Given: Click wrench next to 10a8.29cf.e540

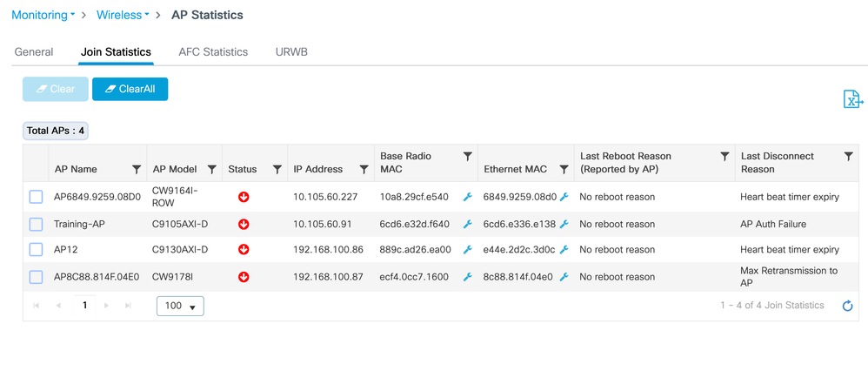Looking at the screenshot, I should [467, 197].
